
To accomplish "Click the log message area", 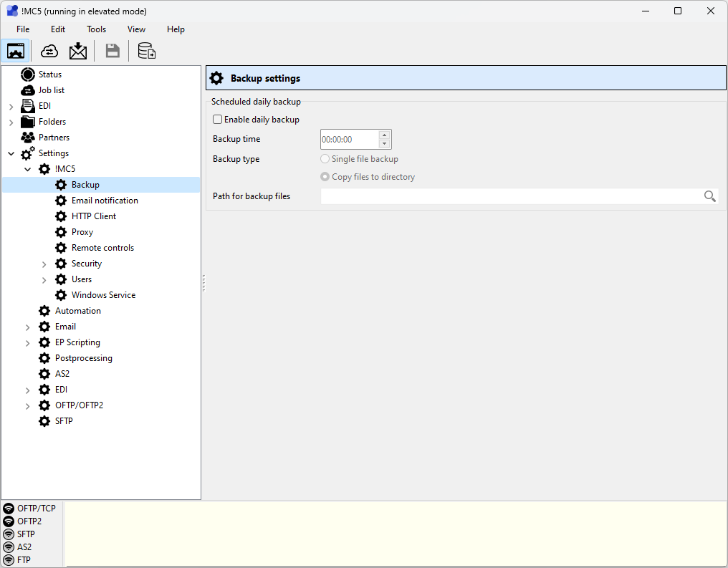I will pyautogui.click(x=396, y=534).
